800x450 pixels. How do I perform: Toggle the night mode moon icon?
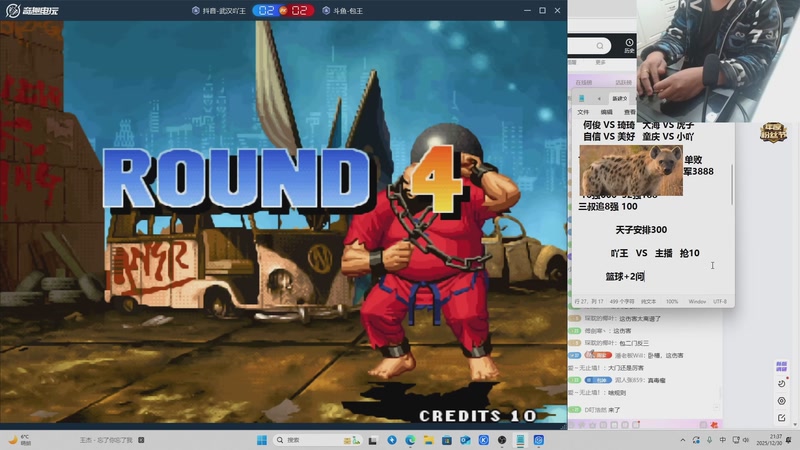click(x=782, y=384)
